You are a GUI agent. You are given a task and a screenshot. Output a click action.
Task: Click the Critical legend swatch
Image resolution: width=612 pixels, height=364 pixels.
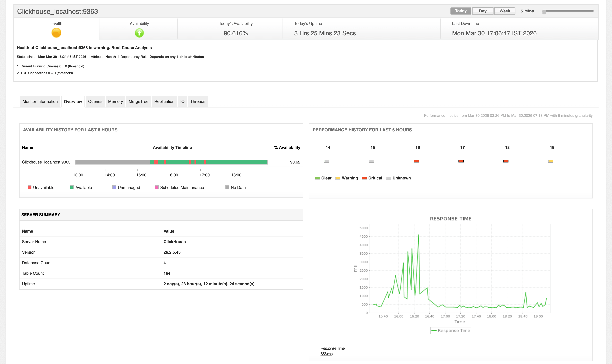pos(364,178)
